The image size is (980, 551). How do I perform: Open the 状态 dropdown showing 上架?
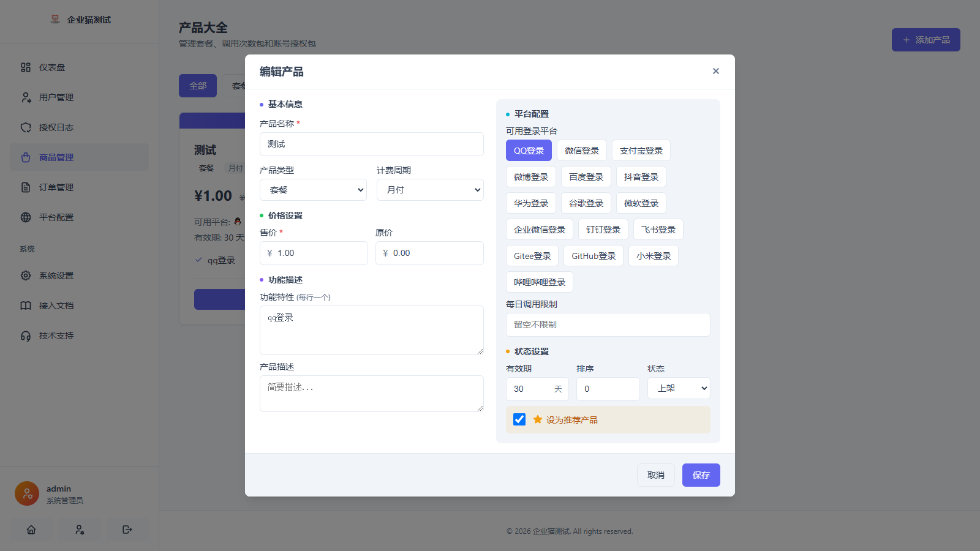[x=679, y=388]
